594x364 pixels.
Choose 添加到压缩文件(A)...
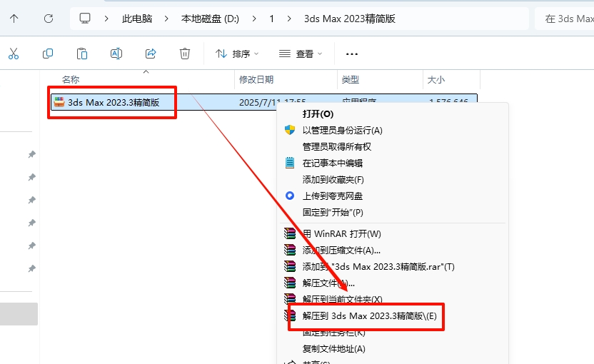pos(341,250)
